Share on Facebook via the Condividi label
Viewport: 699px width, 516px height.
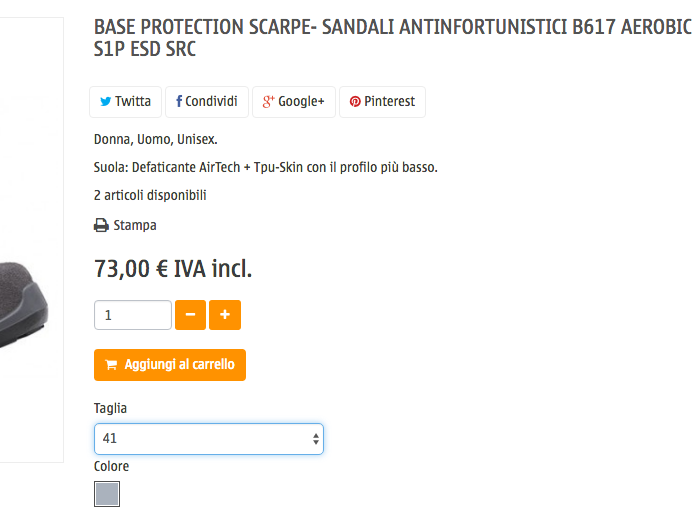[x=211, y=101]
